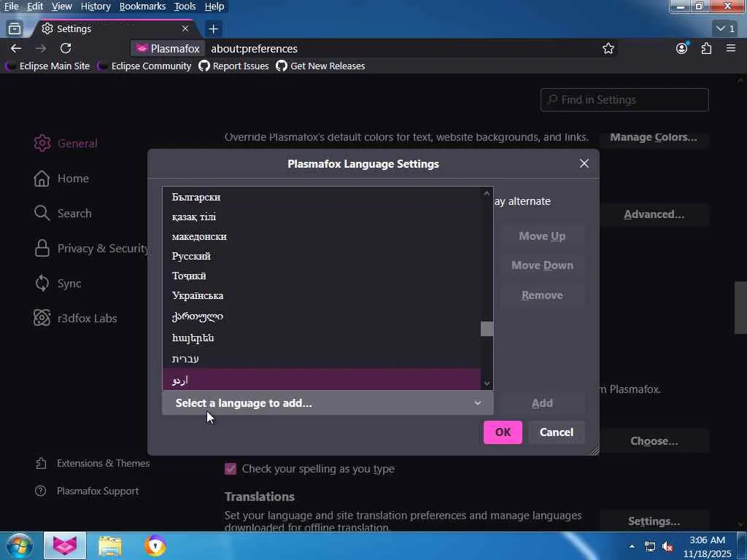Screen dimensions: 747x560
Task: Click the Advanced fonts button
Action: point(654,214)
